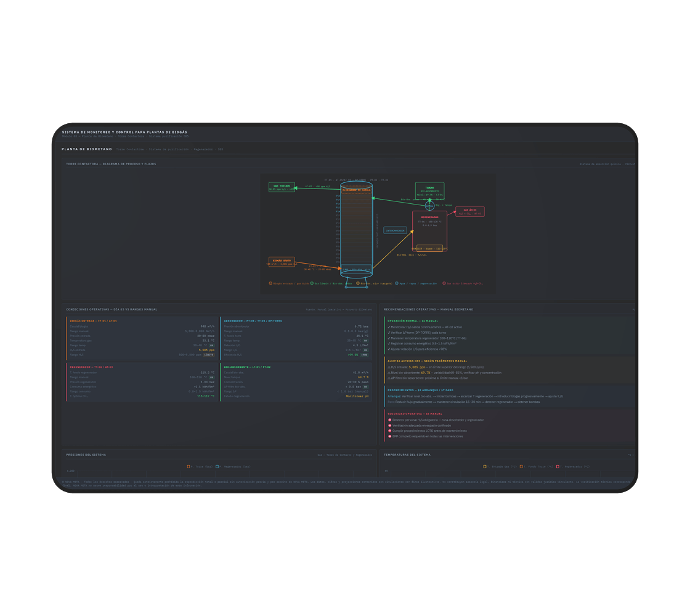
Task: Click the orange biogas entrada legend icon
Action: coord(270,283)
